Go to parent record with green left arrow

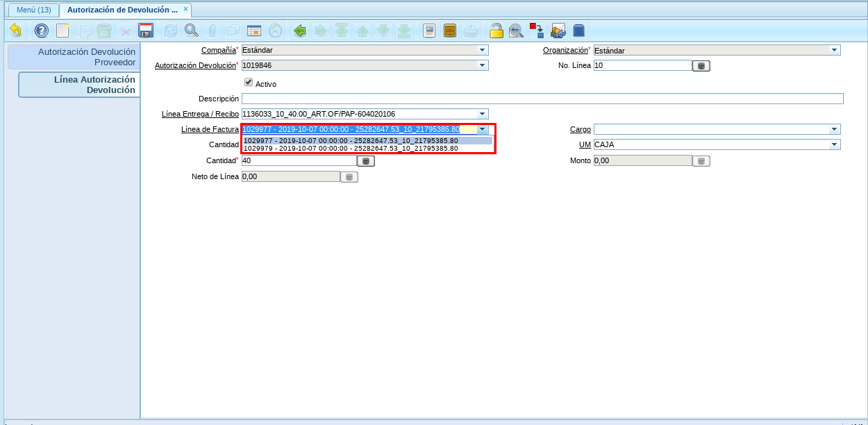[x=300, y=31]
